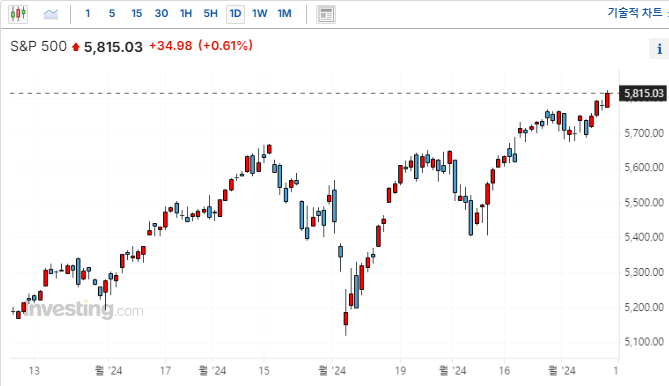Click the 5,500.00 price axis label

click(x=644, y=203)
